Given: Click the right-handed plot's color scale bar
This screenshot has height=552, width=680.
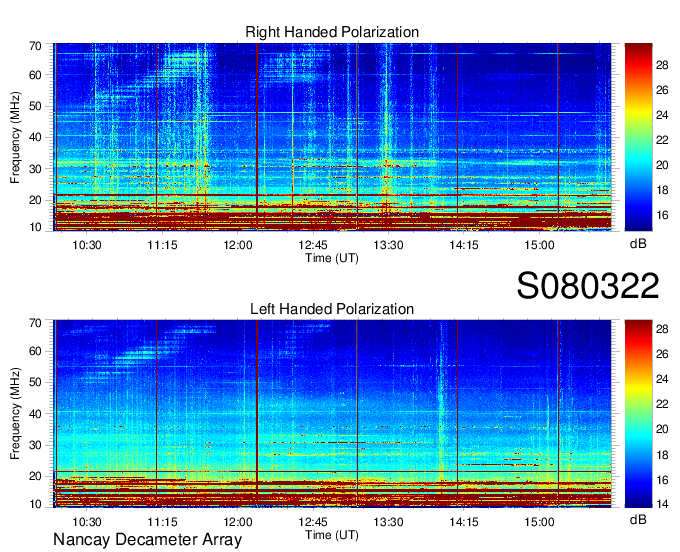Looking at the screenshot, I should [638, 137].
